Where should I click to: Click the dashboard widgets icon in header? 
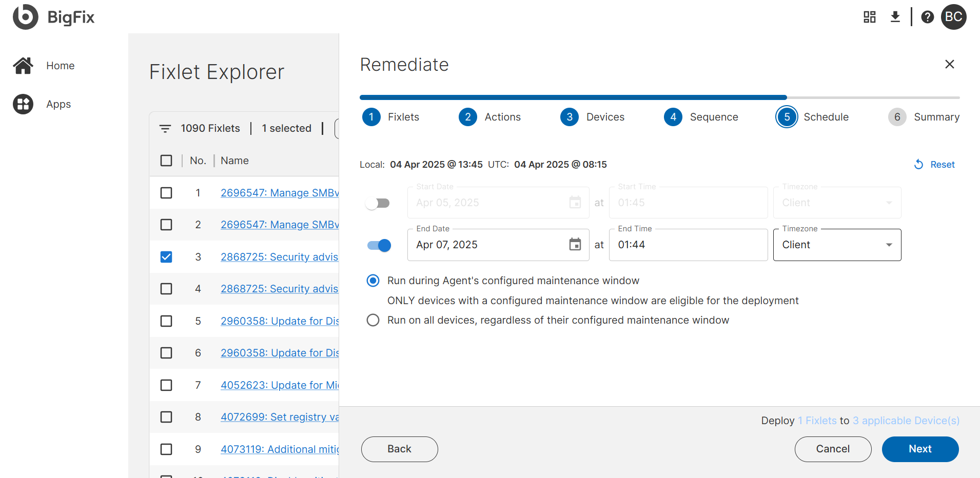point(869,17)
